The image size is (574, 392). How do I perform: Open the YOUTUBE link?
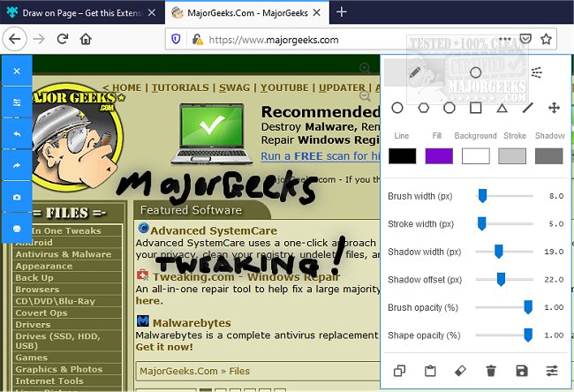point(284,87)
